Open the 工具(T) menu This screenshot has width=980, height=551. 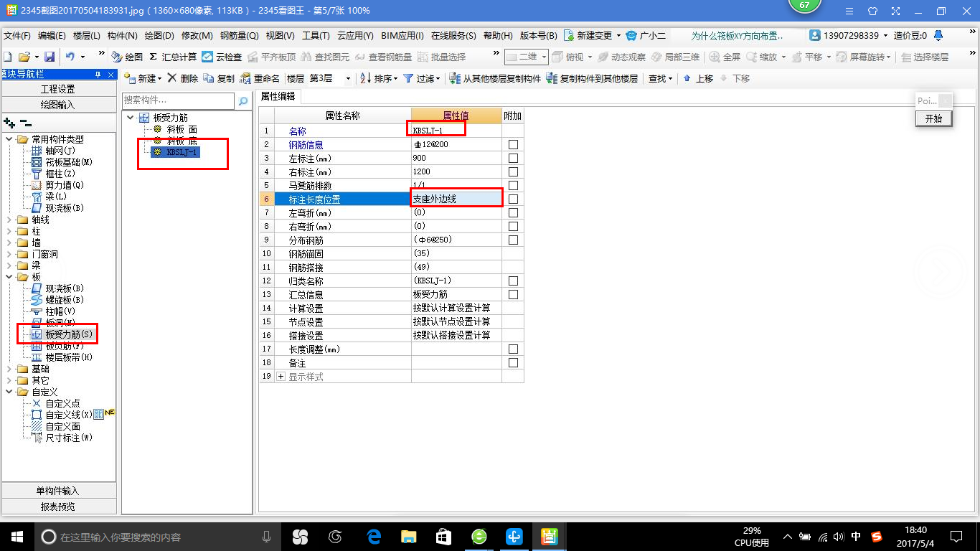coord(316,36)
